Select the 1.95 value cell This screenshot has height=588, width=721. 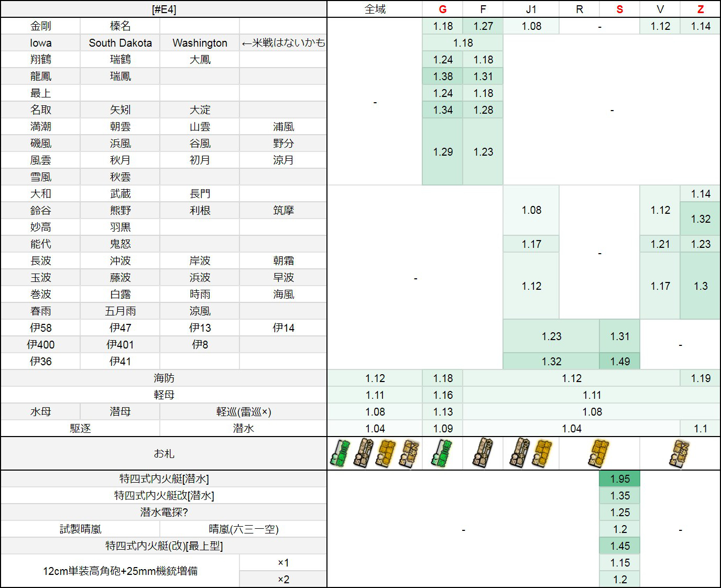click(620, 479)
